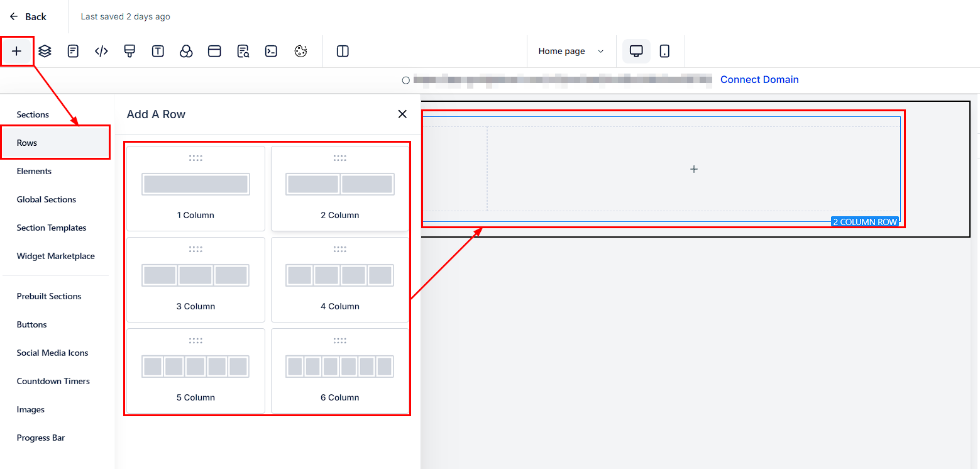Click the Connect Domain link
Viewport: 980px width, 469px height.
[x=759, y=79]
